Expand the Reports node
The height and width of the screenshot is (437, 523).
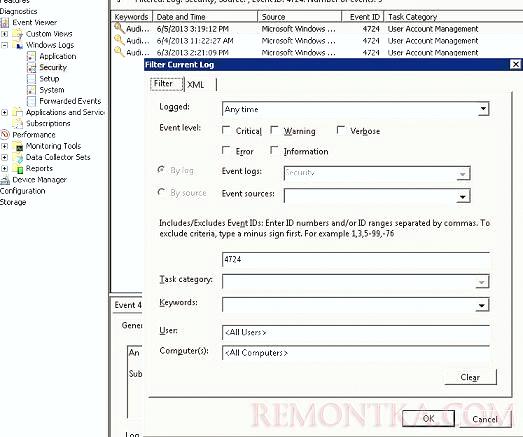click(4, 168)
